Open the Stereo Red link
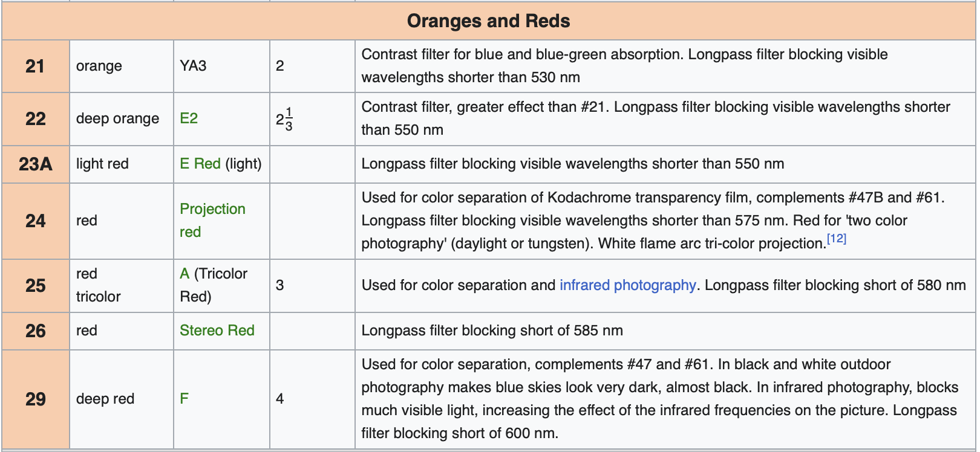980x452 pixels. point(217,331)
